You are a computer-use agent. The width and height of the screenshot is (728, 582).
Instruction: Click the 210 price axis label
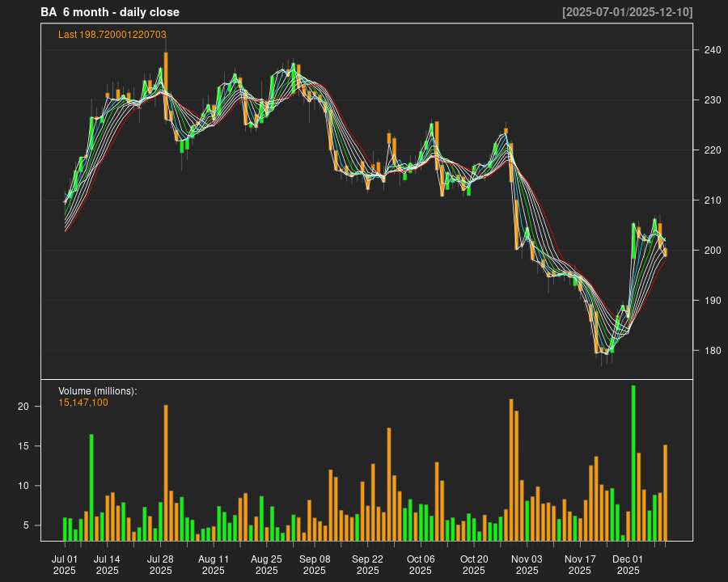(712, 200)
